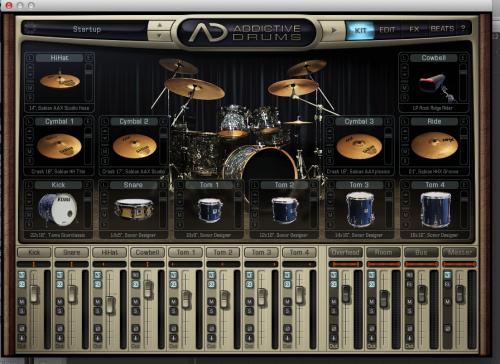Click the Tom 4 floor tom image

pyautogui.click(x=434, y=210)
